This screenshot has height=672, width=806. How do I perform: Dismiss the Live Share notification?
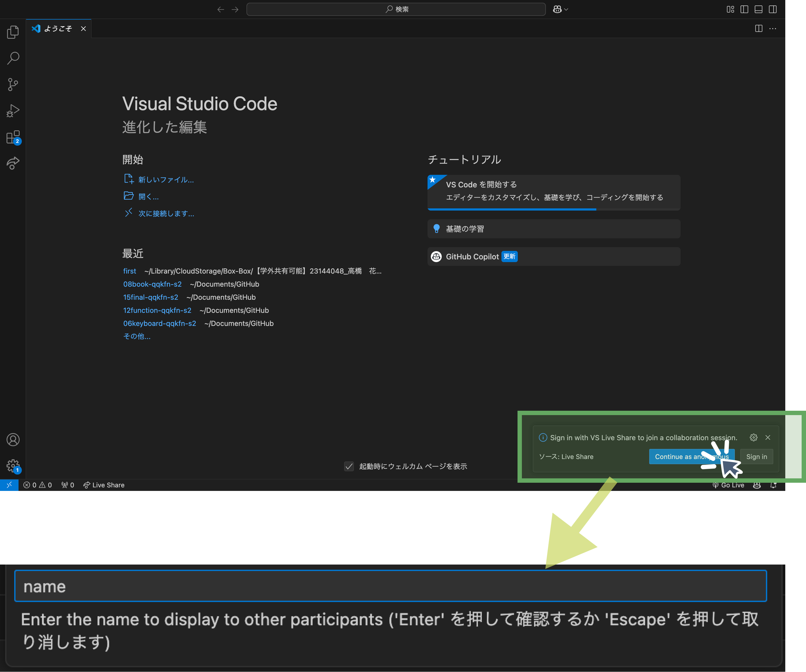[x=768, y=437]
